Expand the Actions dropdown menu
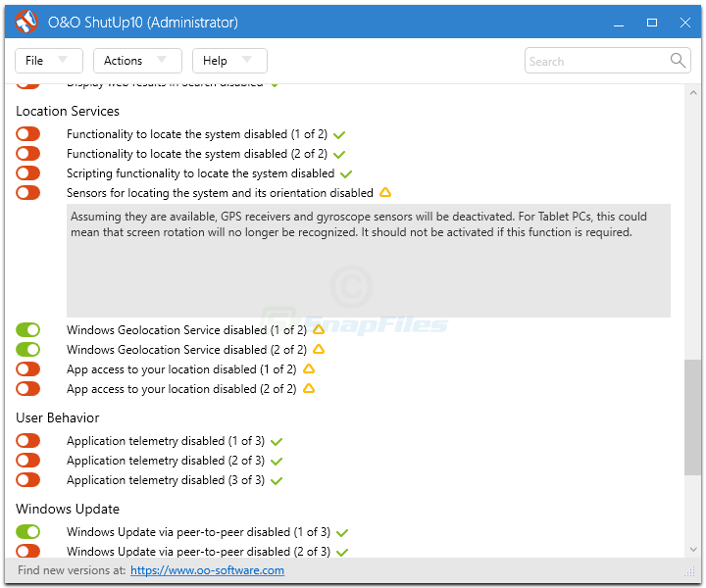Screen dimensions: 706x588 136,61
